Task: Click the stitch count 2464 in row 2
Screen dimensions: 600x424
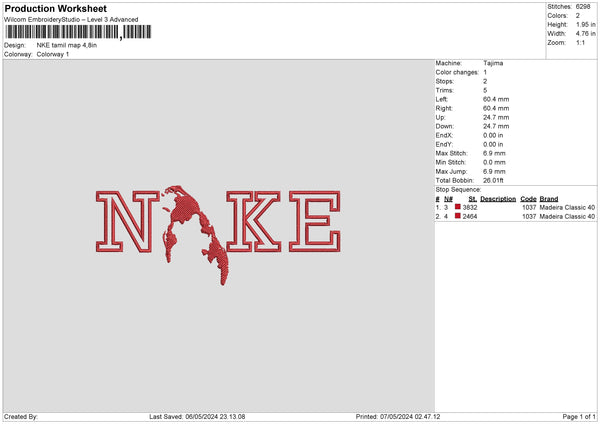Action: click(470, 217)
